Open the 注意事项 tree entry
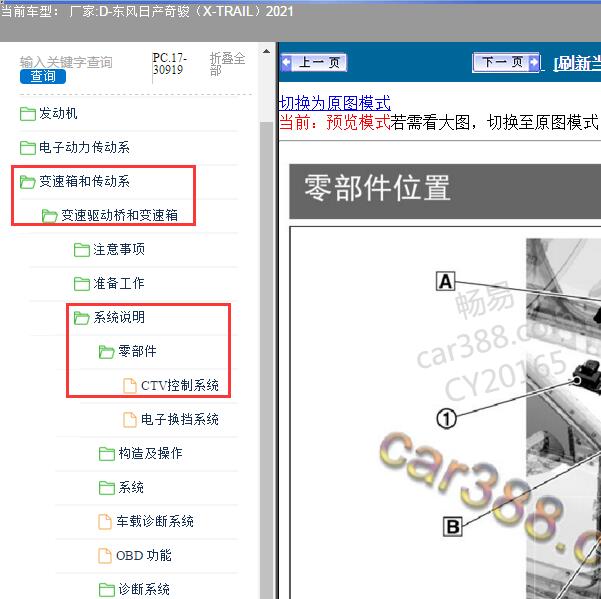The width and height of the screenshot is (601, 599). pos(119,249)
